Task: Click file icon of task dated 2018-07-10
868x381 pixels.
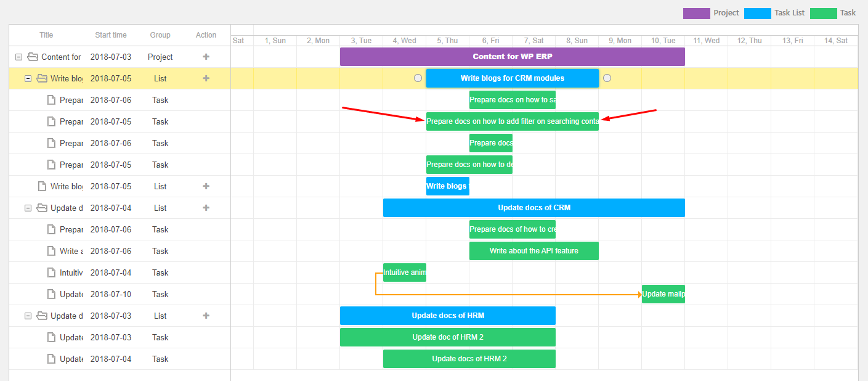Action: point(52,294)
